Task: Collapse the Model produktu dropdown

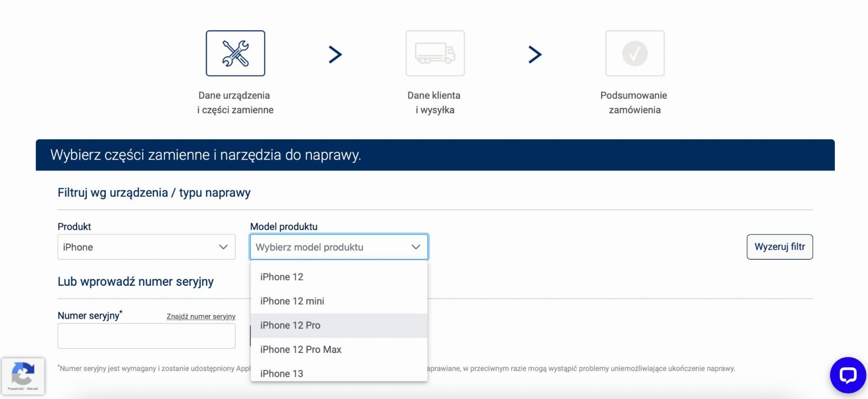Action: pos(339,247)
